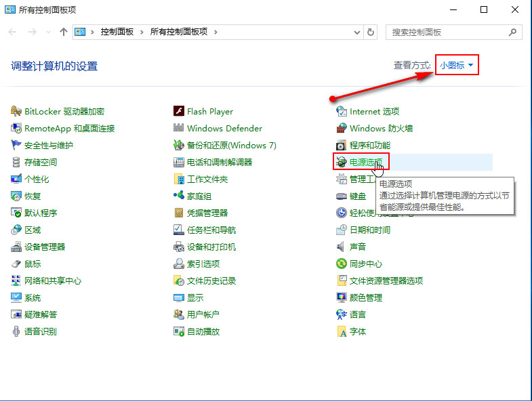Open the 语音识别 microphone icon
The image size is (532, 401).
tap(16, 331)
